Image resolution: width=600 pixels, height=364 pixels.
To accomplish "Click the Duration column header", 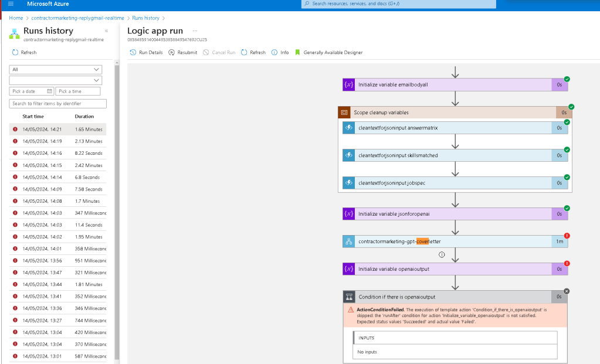I will [84, 116].
